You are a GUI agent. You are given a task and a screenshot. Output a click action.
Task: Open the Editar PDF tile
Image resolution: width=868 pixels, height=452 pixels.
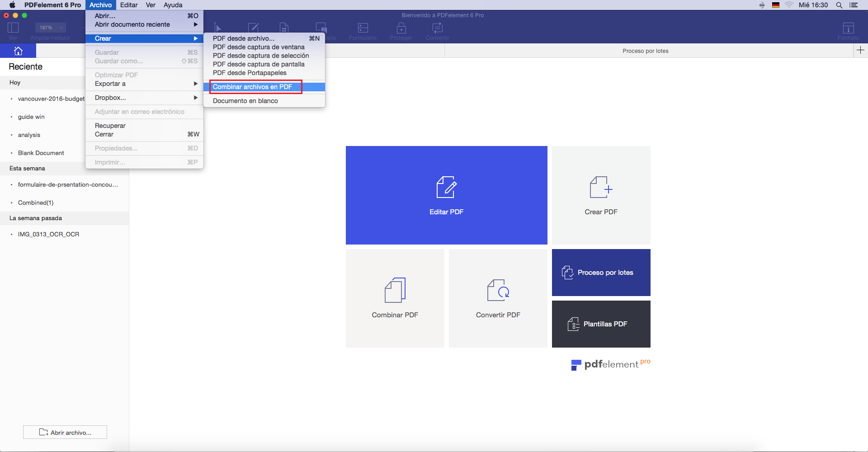point(446,195)
